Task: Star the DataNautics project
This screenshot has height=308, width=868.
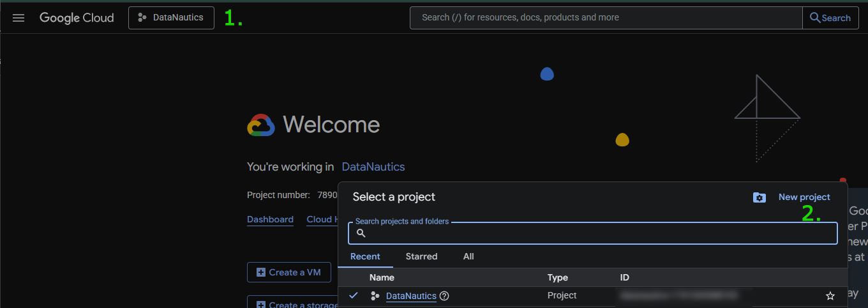Action: coord(830,296)
